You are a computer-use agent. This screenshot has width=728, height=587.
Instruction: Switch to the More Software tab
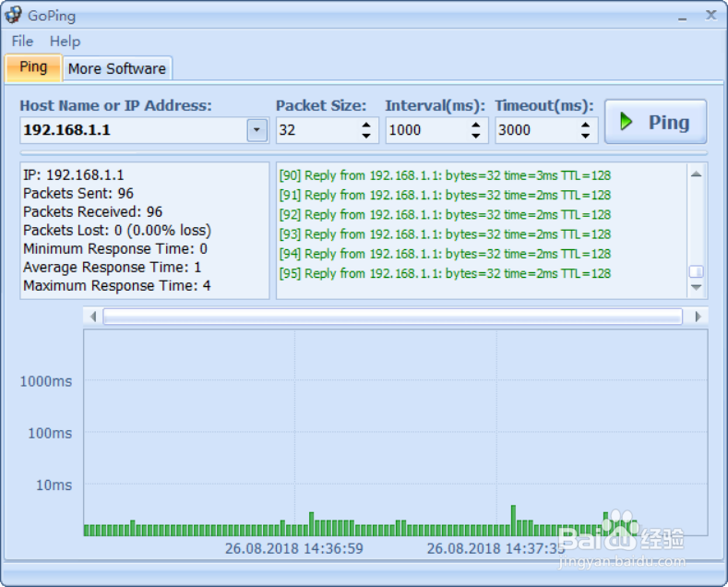(x=117, y=68)
